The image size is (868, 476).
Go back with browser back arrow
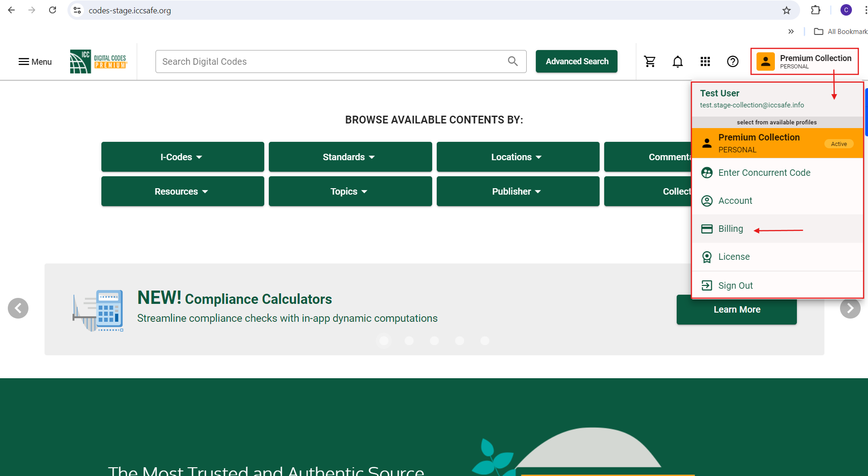(11, 10)
